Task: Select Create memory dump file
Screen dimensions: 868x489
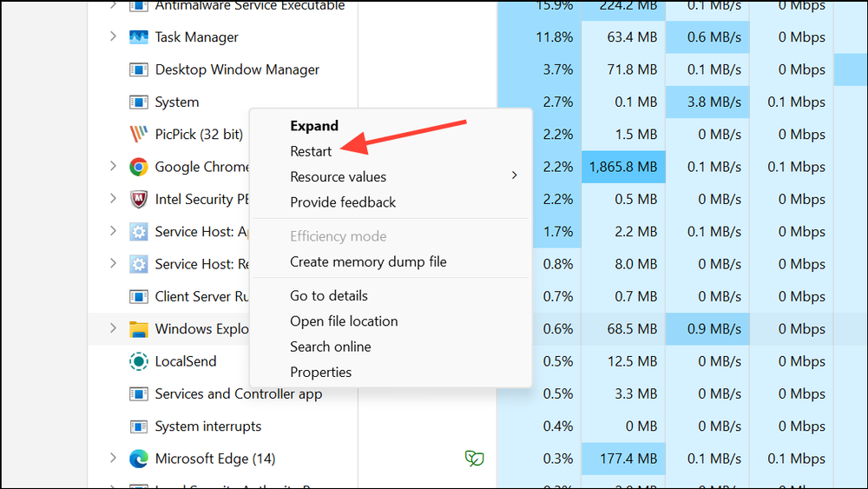Action: 368,262
